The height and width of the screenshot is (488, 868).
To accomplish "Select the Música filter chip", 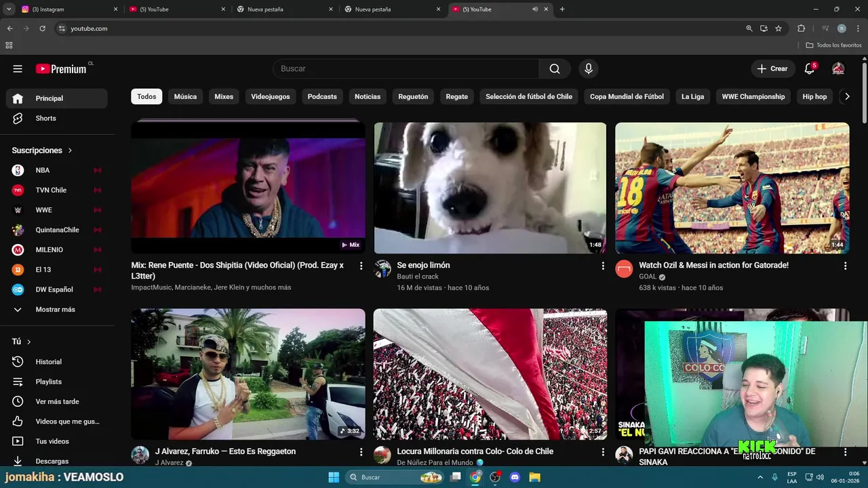I will tap(185, 96).
